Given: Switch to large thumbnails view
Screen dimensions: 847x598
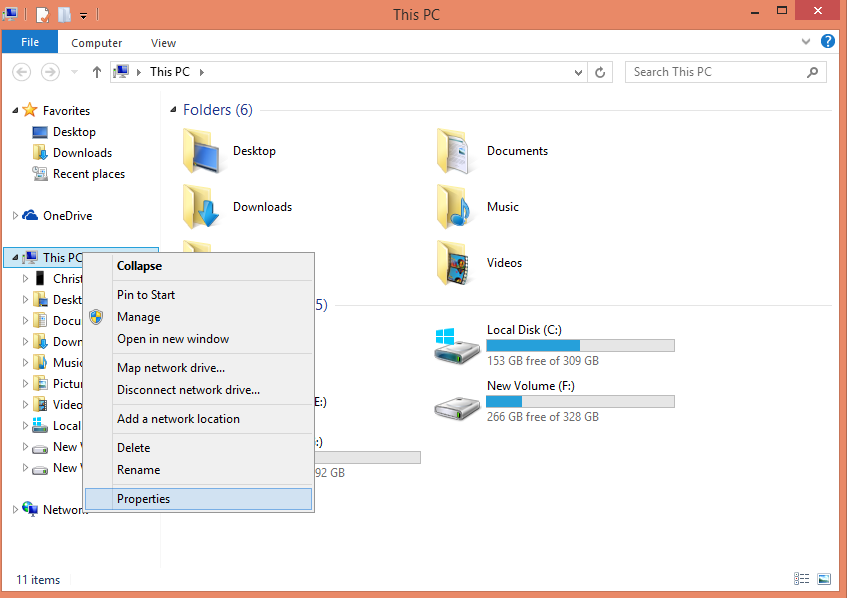Looking at the screenshot, I should pyautogui.click(x=823, y=579).
